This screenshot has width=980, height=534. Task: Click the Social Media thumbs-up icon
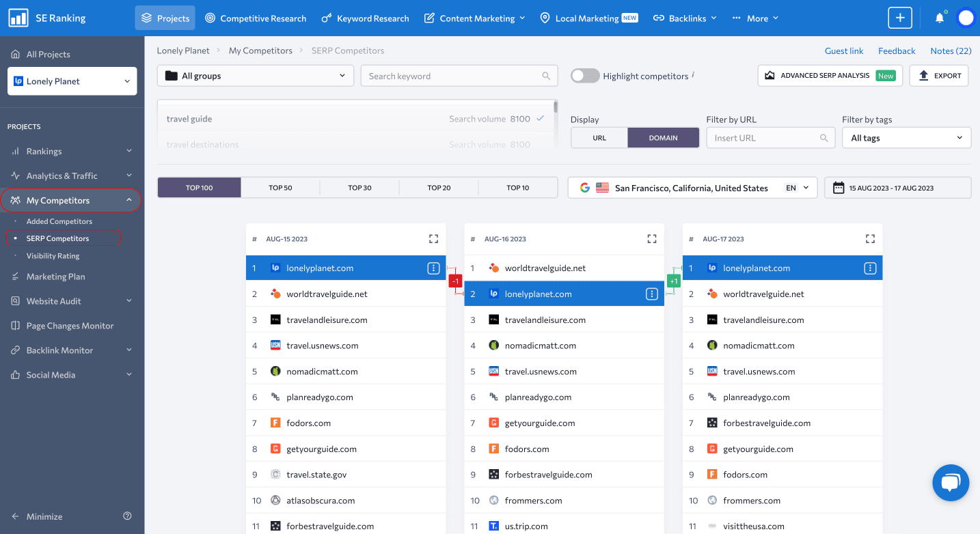point(16,375)
